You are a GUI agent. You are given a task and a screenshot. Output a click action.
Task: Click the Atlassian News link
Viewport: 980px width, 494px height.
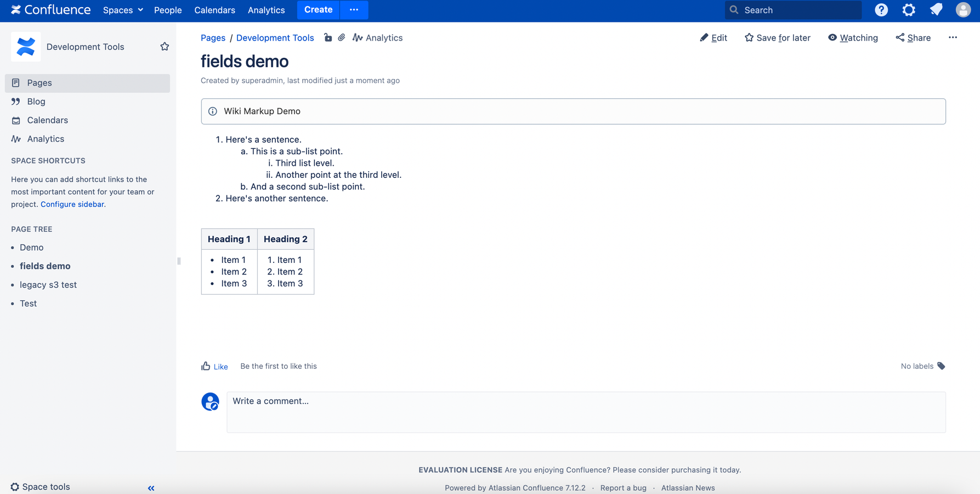point(688,488)
